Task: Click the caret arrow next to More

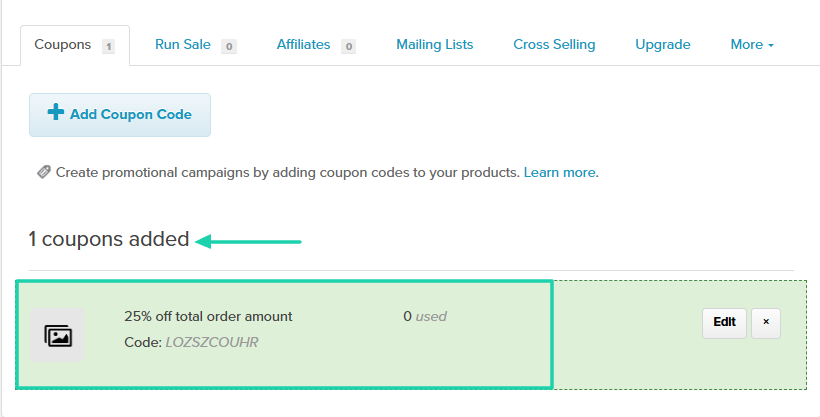Action: tap(770, 46)
